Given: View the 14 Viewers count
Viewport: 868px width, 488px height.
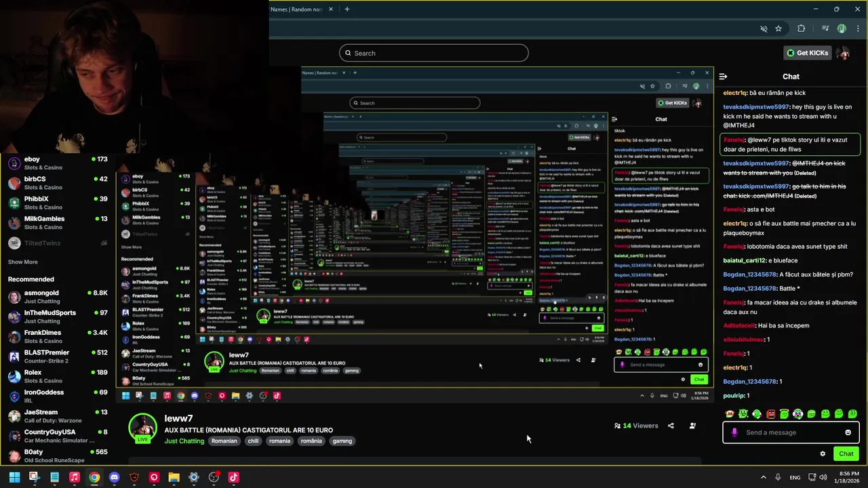Looking at the screenshot, I should pyautogui.click(x=636, y=426).
